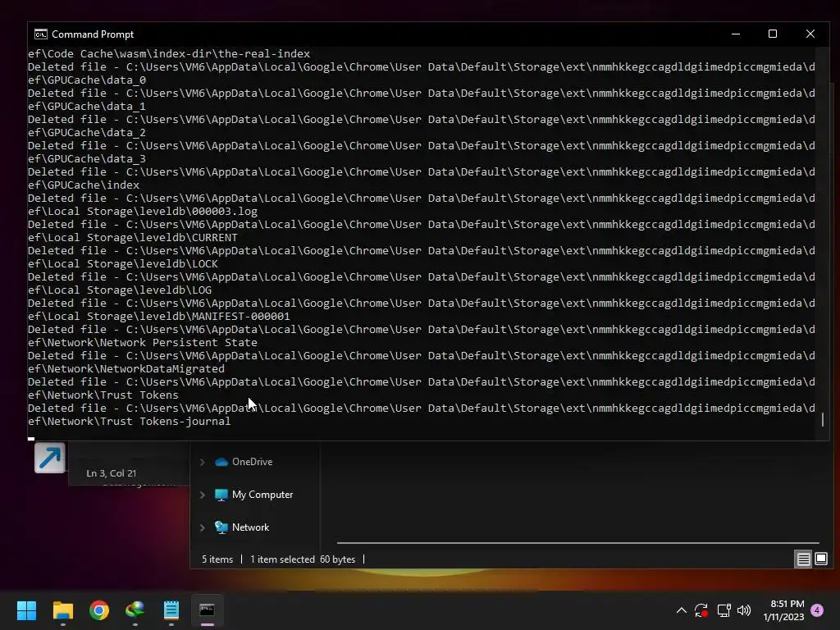The image size is (840, 630).
Task: Expand the OneDrive tree node
Action: 203,462
